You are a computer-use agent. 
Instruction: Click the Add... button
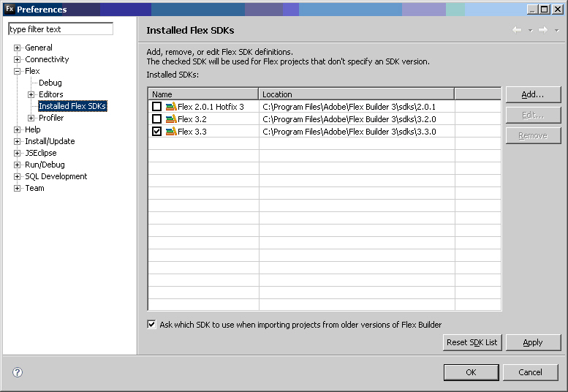[x=533, y=94]
